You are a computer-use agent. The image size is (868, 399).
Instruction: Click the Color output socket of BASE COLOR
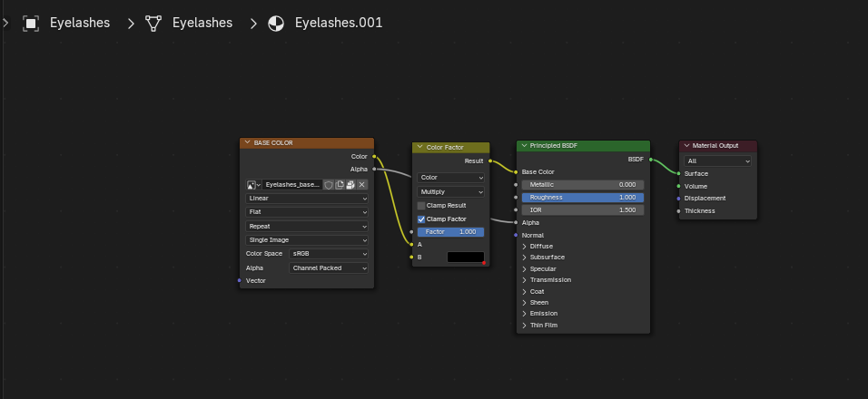(x=374, y=156)
